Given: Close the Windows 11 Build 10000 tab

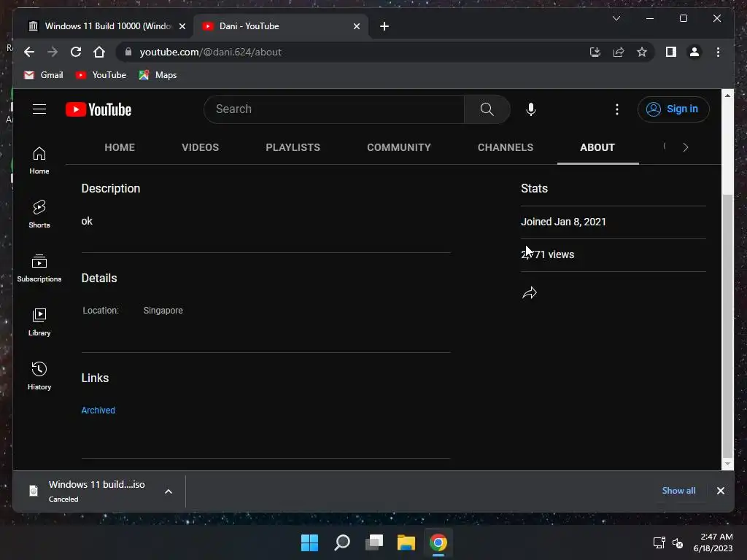Looking at the screenshot, I should 182,26.
